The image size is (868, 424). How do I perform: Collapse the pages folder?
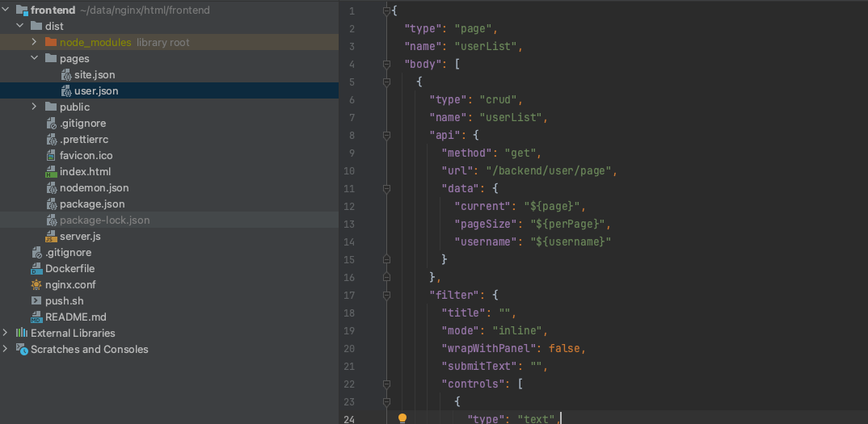[x=34, y=58]
